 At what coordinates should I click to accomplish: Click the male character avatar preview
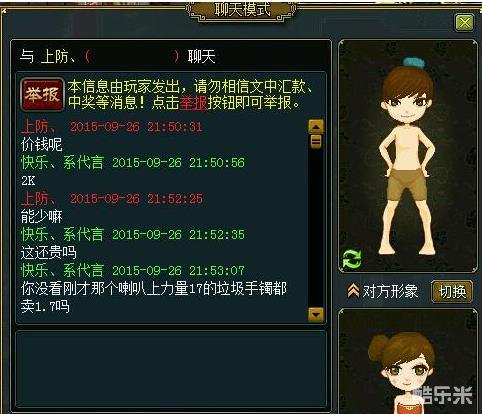[x=407, y=156]
